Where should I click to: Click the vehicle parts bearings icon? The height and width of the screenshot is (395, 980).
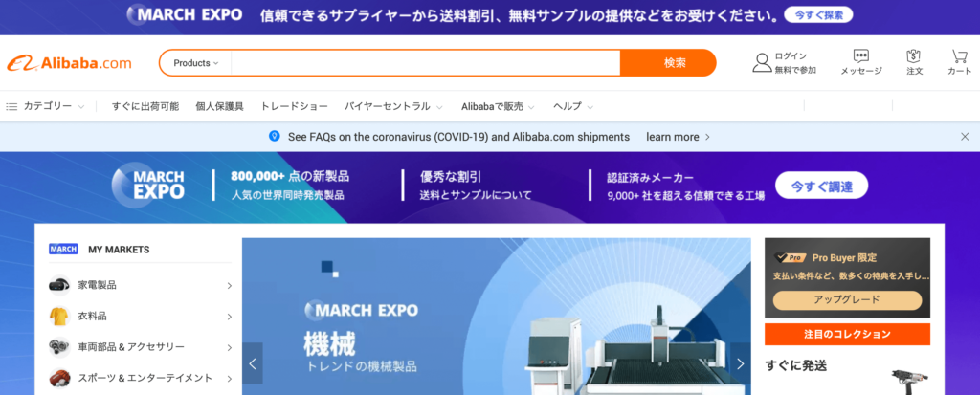[x=58, y=347]
